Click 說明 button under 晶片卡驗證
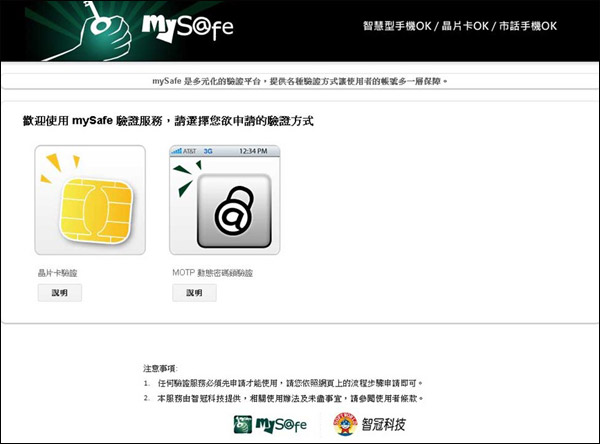The image size is (600, 444). click(60, 293)
